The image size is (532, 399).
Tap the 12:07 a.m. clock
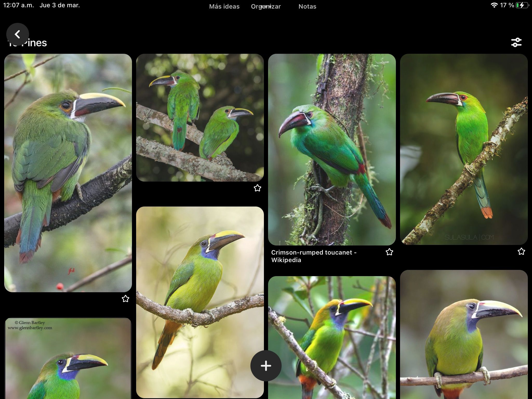pyautogui.click(x=18, y=5)
